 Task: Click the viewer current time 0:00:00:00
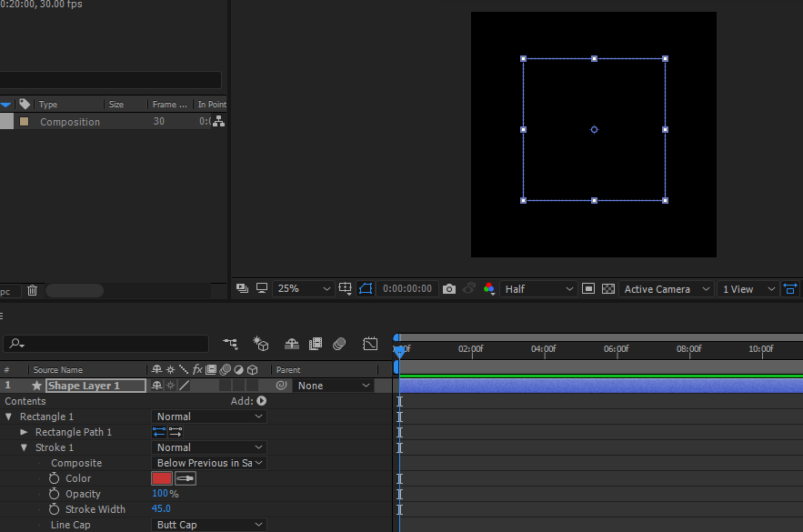point(407,289)
